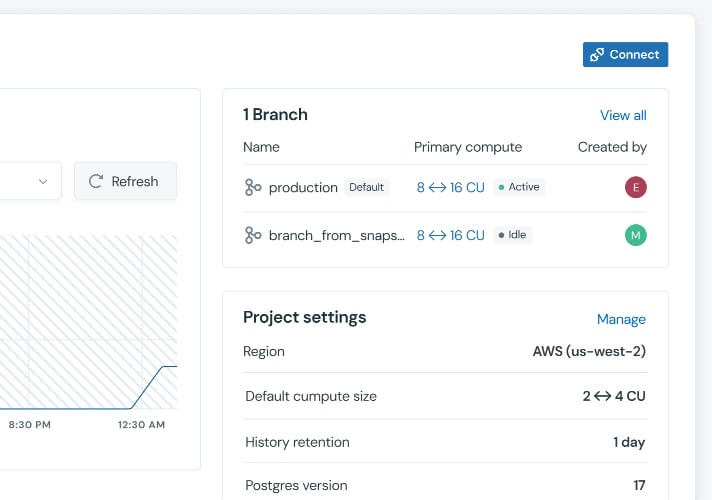Open Manage project settings link
The image size is (712, 500).
(x=621, y=319)
